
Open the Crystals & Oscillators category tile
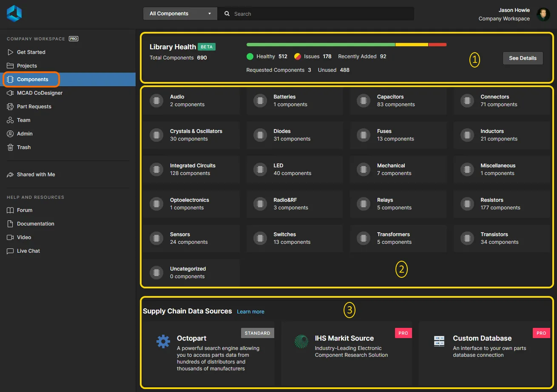coord(191,135)
